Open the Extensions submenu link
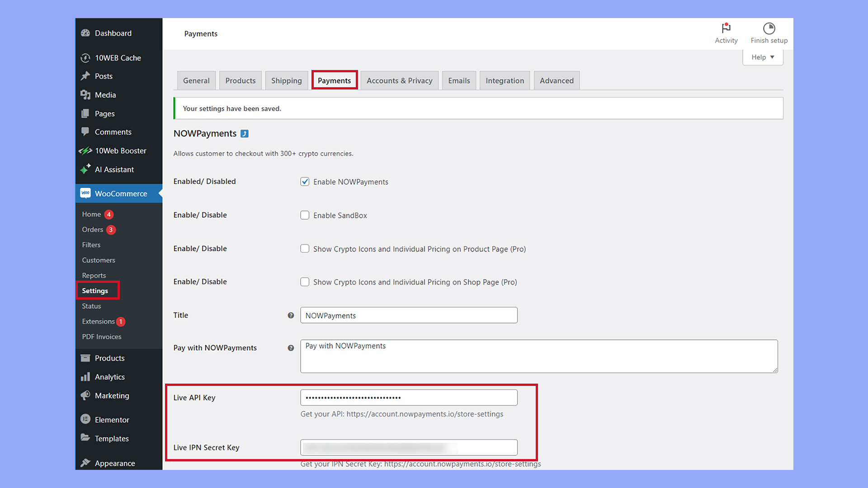Screen dimensions: 868x488 click(x=98, y=321)
